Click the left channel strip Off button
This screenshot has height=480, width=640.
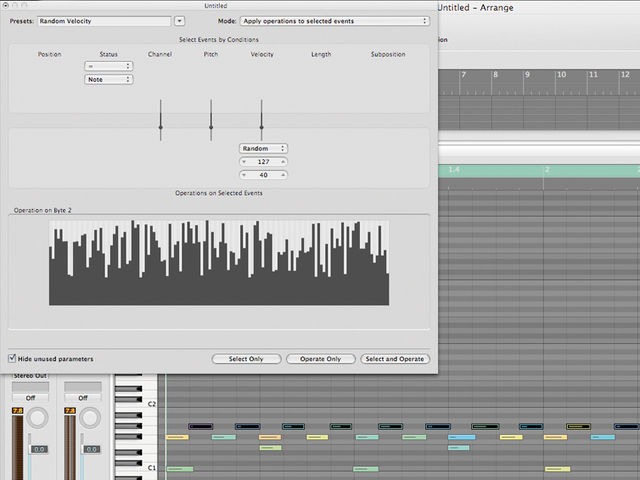31,398
